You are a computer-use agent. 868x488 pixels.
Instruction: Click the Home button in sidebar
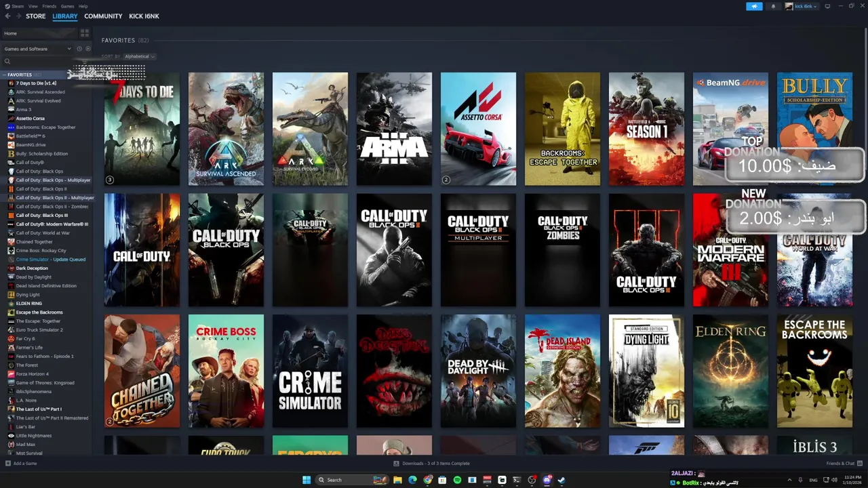coord(39,33)
